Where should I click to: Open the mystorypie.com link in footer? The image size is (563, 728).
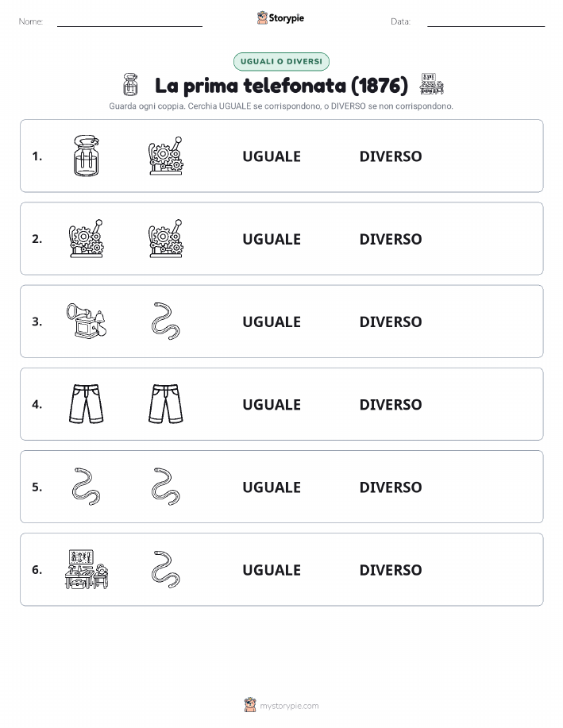(x=289, y=706)
